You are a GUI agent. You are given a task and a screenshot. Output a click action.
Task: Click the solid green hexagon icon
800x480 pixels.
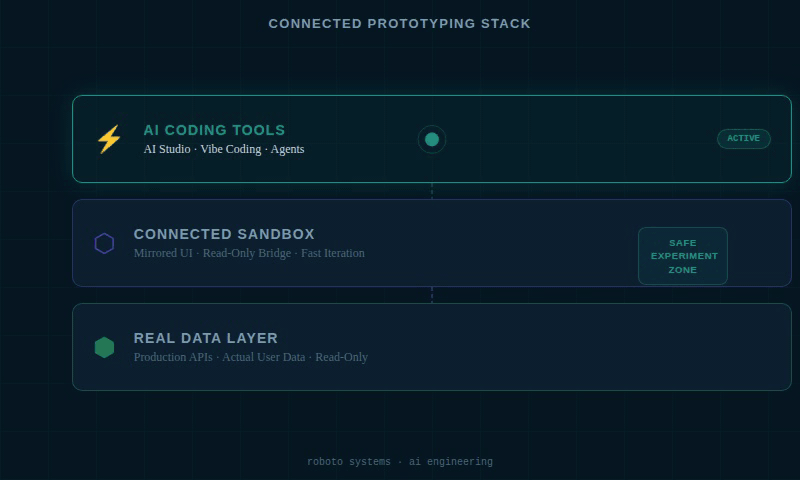tap(104, 347)
